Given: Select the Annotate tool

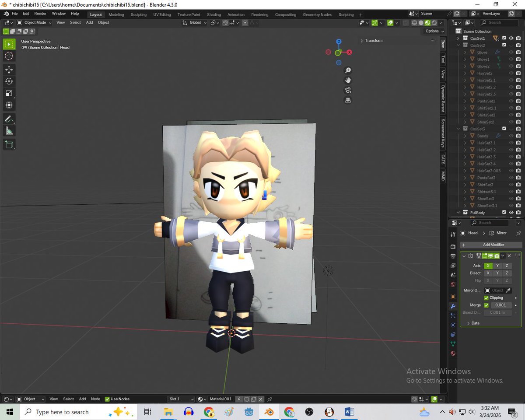Looking at the screenshot, I should point(9,119).
